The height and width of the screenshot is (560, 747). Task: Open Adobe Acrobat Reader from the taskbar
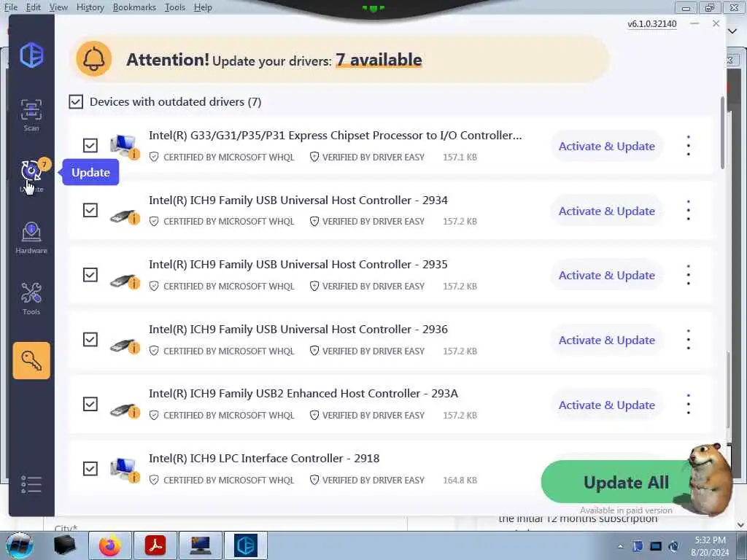(155, 545)
